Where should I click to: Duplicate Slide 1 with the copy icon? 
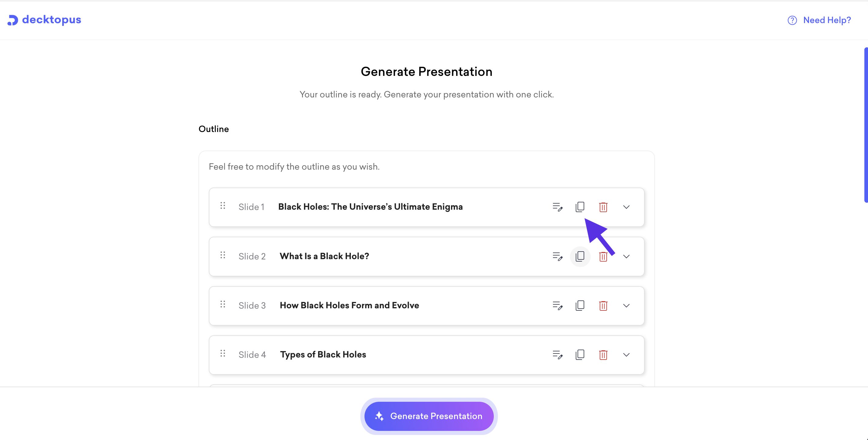580,207
